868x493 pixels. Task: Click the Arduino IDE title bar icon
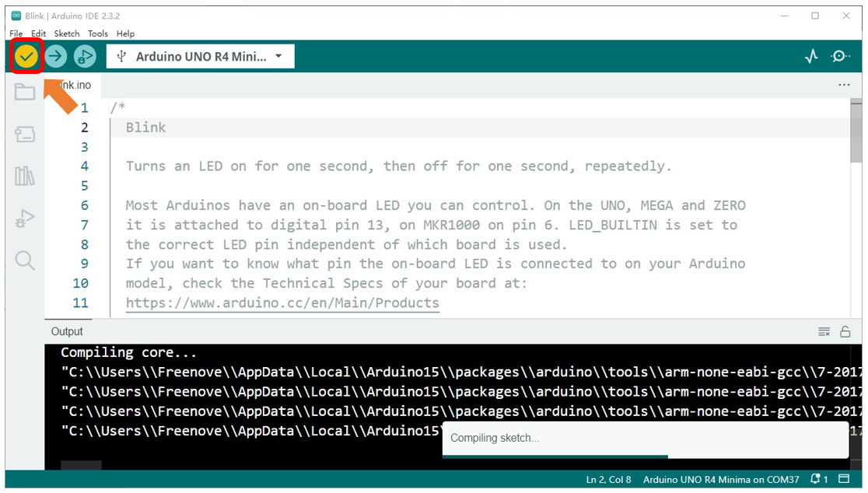16,16
